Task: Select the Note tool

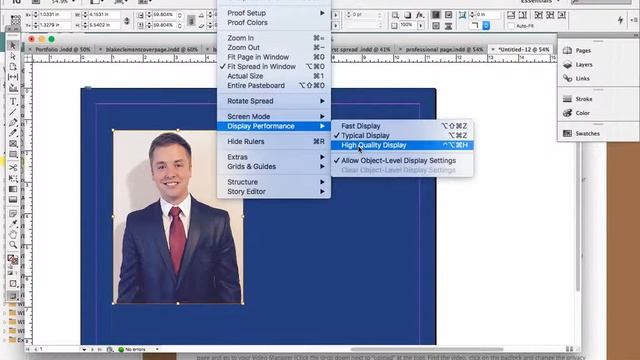Action: pyautogui.click(x=13, y=213)
